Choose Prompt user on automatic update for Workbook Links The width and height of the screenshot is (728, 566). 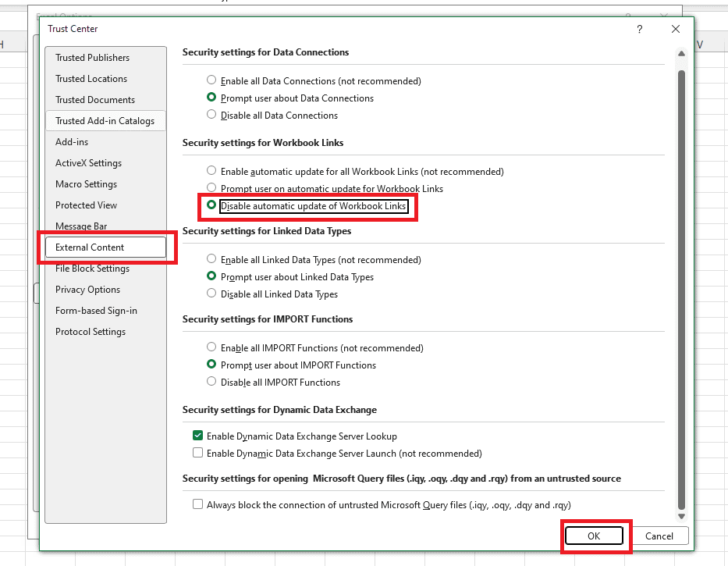pyautogui.click(x=211, y=187)
